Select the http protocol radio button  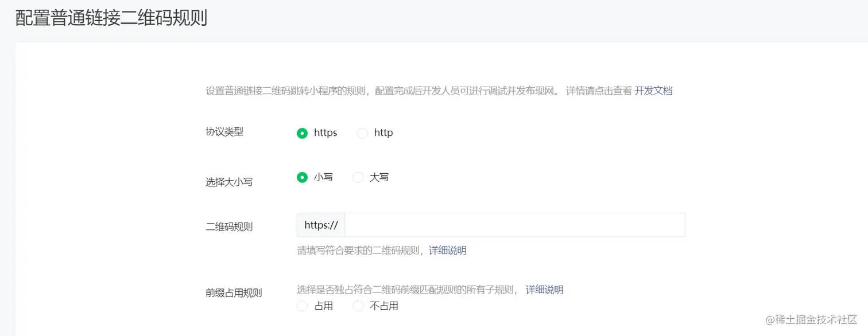362,133
